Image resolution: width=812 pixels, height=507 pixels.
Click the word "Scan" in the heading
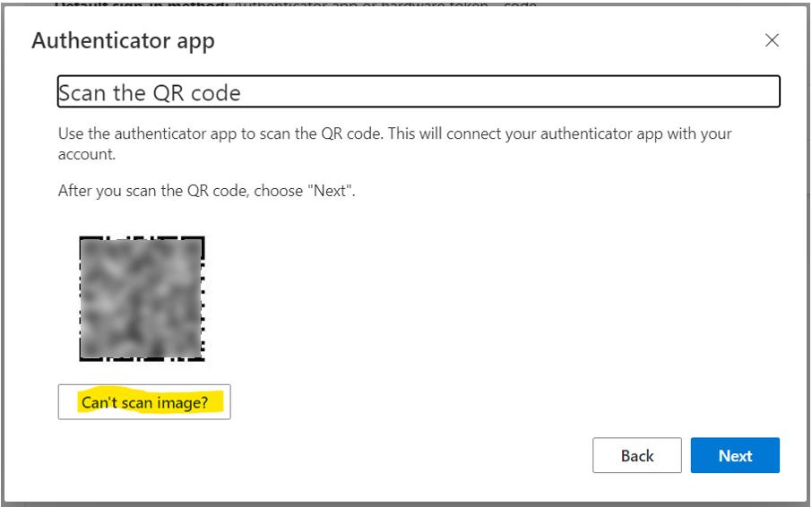(82, 93)
